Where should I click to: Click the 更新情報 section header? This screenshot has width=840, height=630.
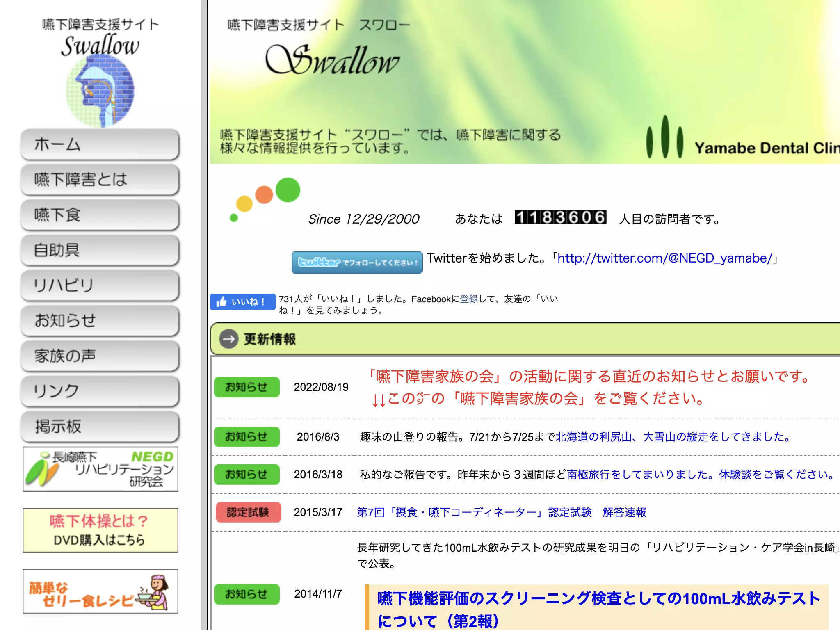(525, 339)
